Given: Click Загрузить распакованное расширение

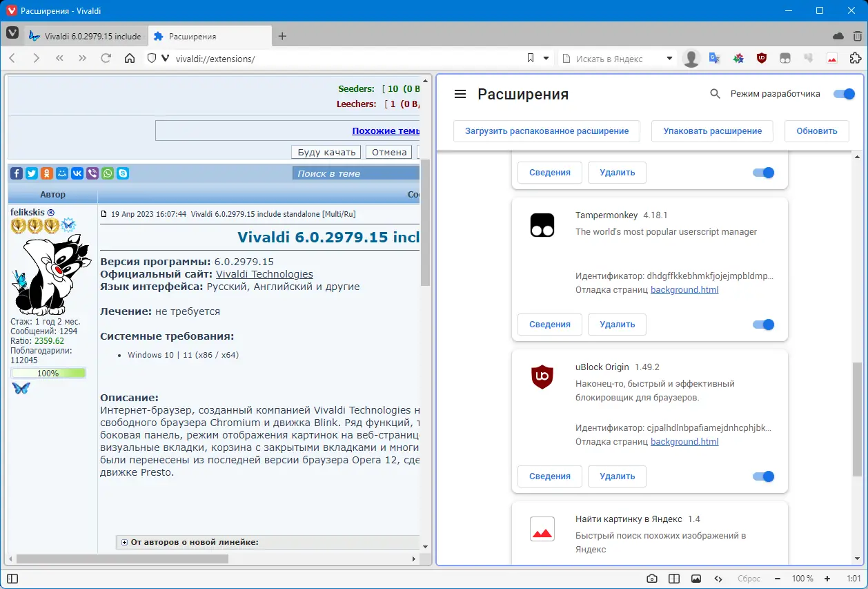Looking at the screenshot, I should pos(546,131).
